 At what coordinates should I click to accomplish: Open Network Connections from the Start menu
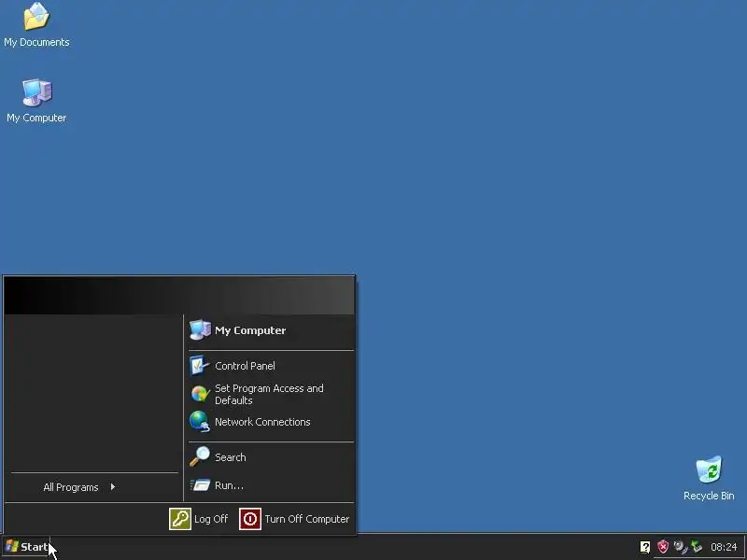pyautogui.click(x=271, y=422)
